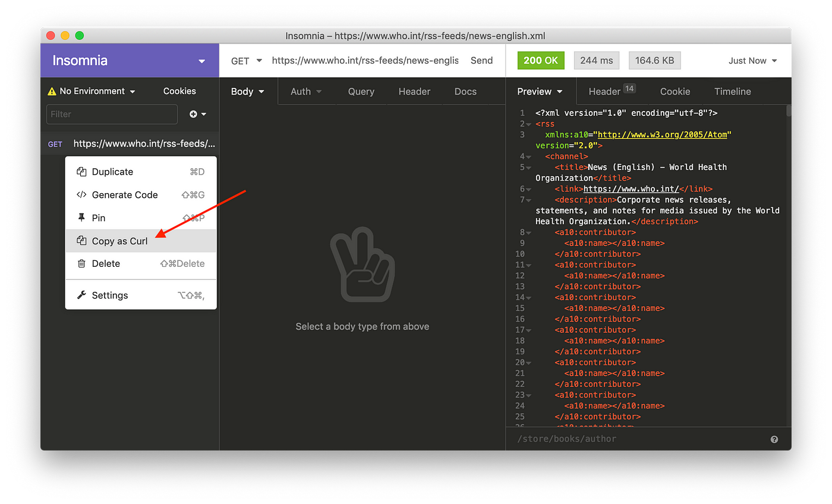Click the Duplicate icon in context menu

pos(81,172)
